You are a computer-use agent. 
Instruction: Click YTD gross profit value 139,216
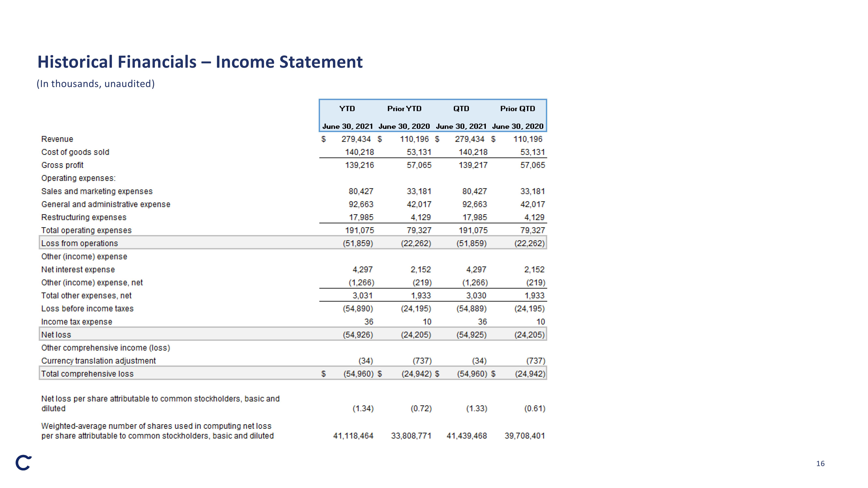click(360, 165)
